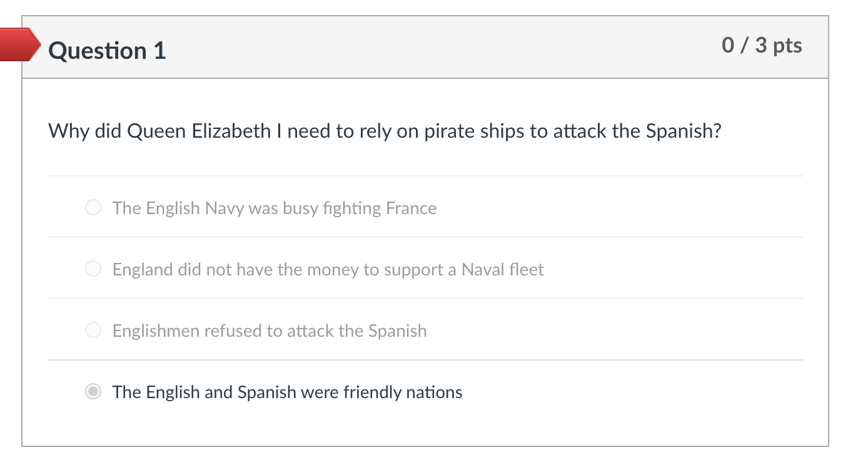
Task: Click 'Englishmen refused to attack the Spanish' text
Action: [269, 331]
